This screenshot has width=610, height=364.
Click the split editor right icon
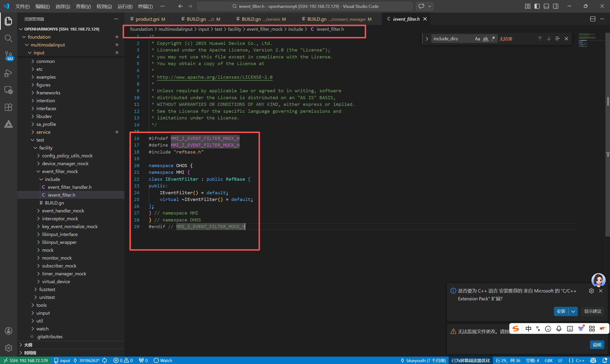click(x=593, y=19)
